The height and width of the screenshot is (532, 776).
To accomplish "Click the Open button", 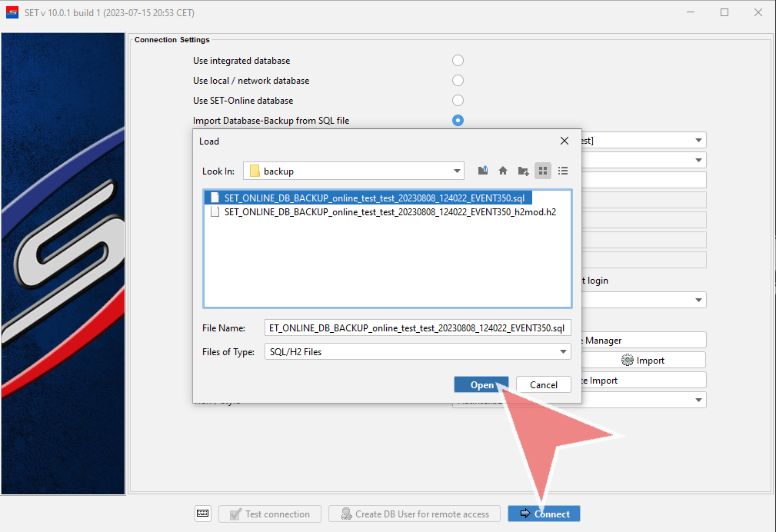I will point(481,384).
